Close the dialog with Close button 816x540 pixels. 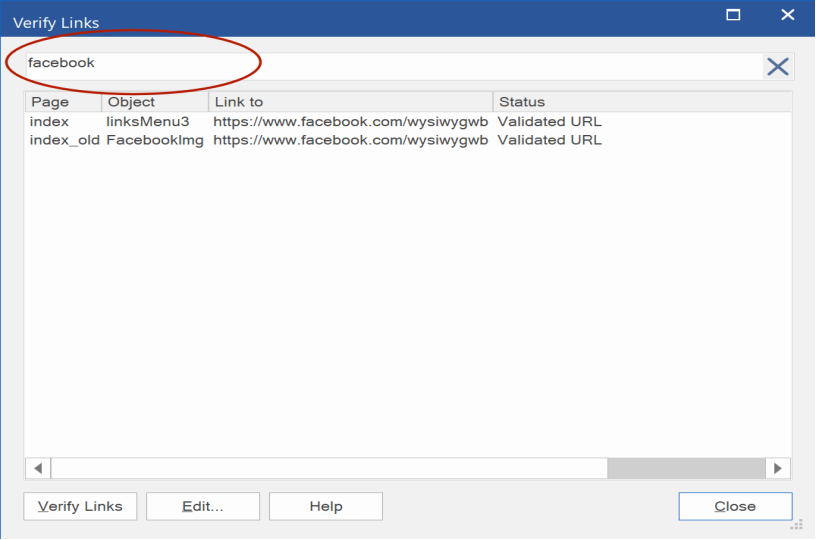tap(735, 506)
